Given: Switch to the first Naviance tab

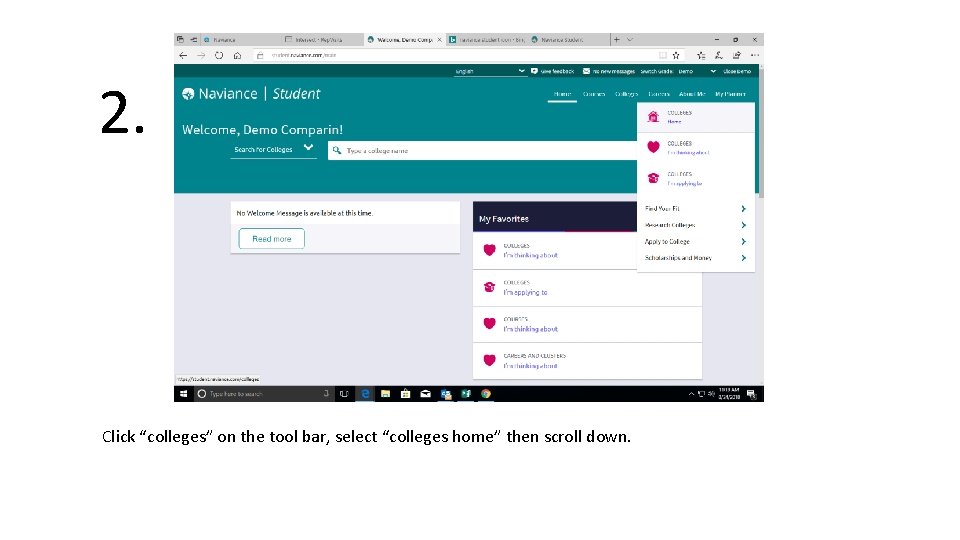Looking at the screenshot, I should click(x=239, y=39).
